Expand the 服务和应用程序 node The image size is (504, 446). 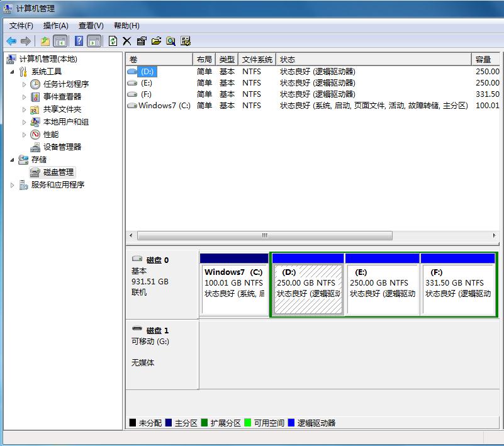(x=12, y=184)
